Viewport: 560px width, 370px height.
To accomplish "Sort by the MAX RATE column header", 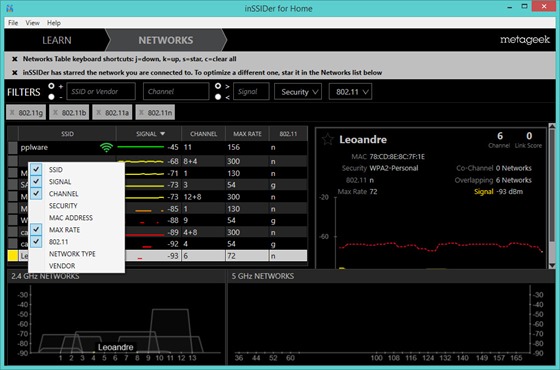I will (x=247, y=134).
